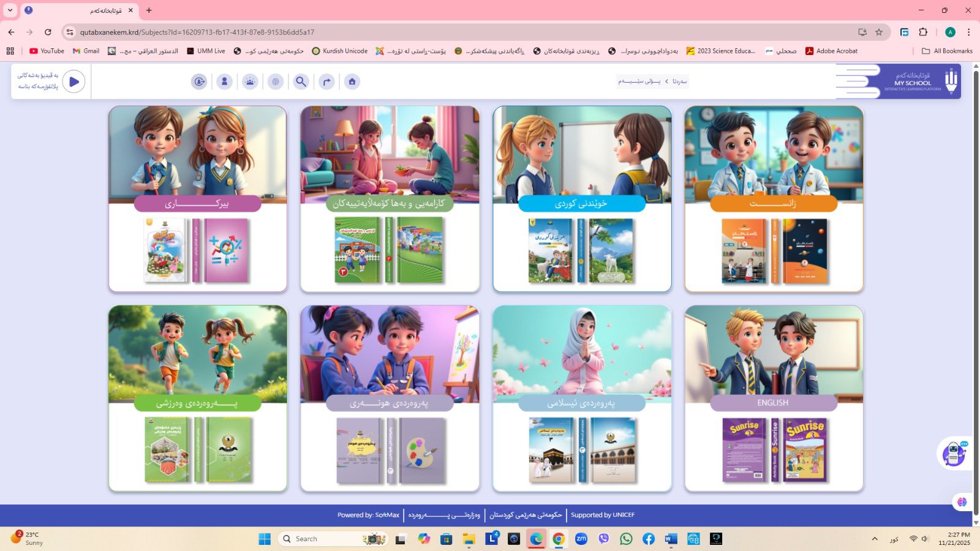The image size is (980, 551).
Task: Click the سەرەتا breadcrumb link
Action: point(679,81)
